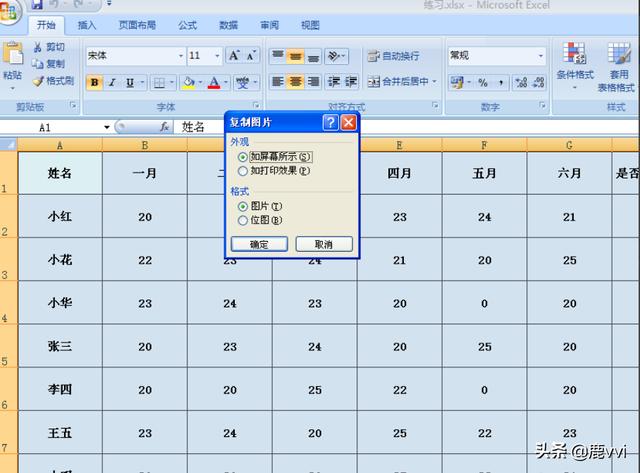Select 如打印效果 radio option
640x473 pixels.
[x=242, y=171]
